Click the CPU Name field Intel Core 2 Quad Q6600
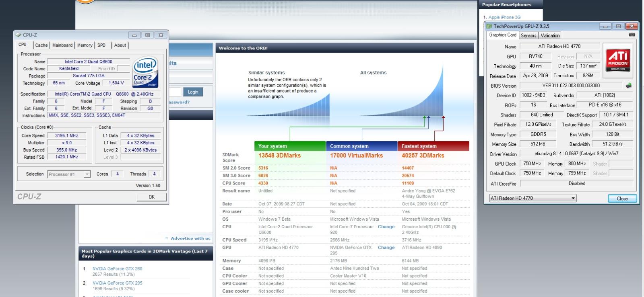The image size is (644, 297). 89,61
